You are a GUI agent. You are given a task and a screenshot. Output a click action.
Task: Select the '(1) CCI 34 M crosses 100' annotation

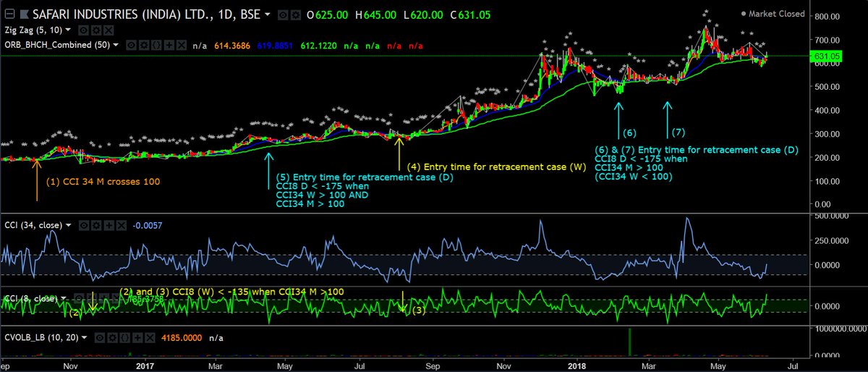click(102, 181)
